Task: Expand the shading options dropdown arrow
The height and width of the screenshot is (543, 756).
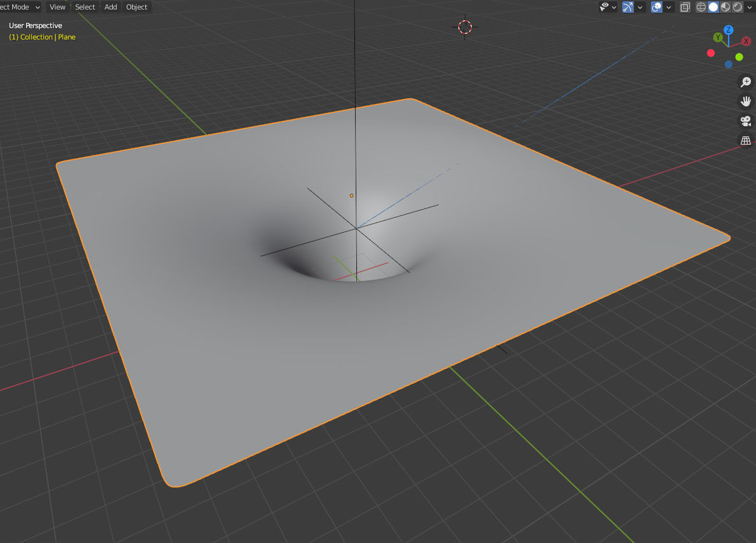Action: [x=749, y=7]
